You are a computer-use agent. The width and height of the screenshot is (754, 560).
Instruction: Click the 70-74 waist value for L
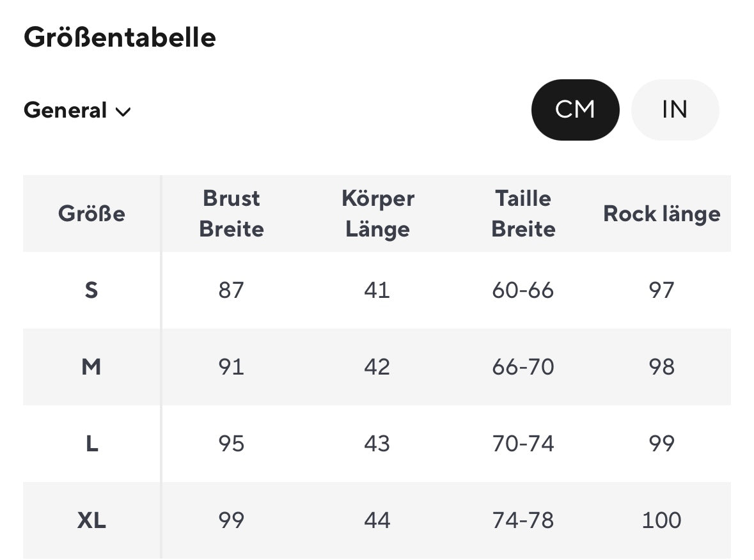[523, 444]
